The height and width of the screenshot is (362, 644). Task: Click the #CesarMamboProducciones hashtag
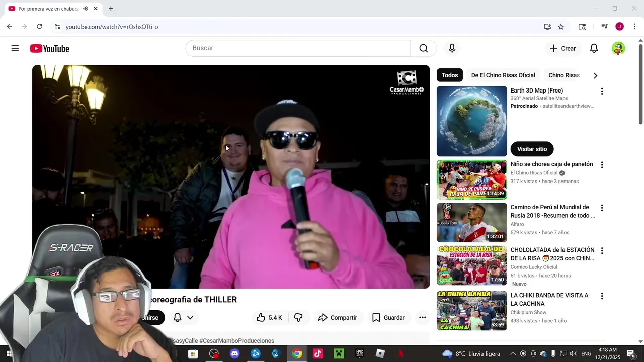coord(236,341)
